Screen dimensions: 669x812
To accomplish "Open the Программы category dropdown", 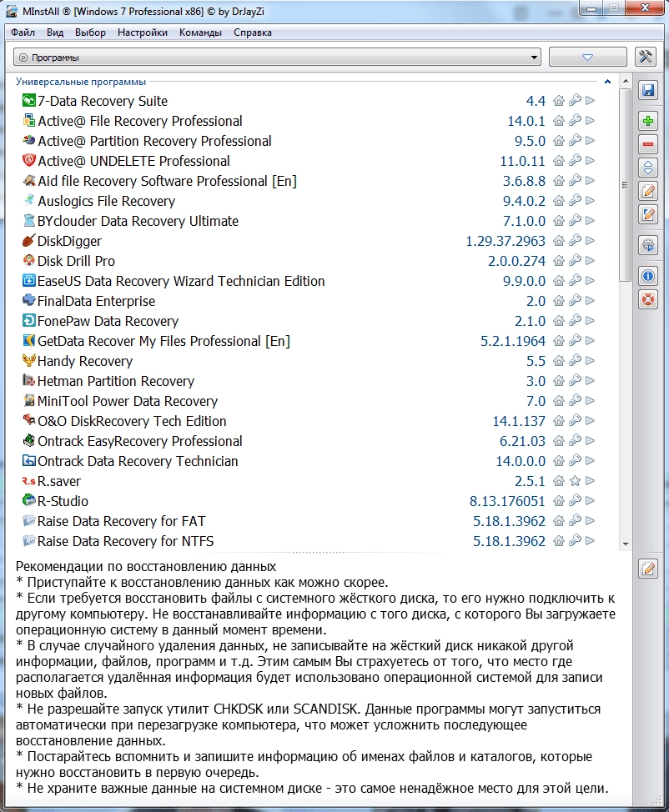I will coord(277,58).
